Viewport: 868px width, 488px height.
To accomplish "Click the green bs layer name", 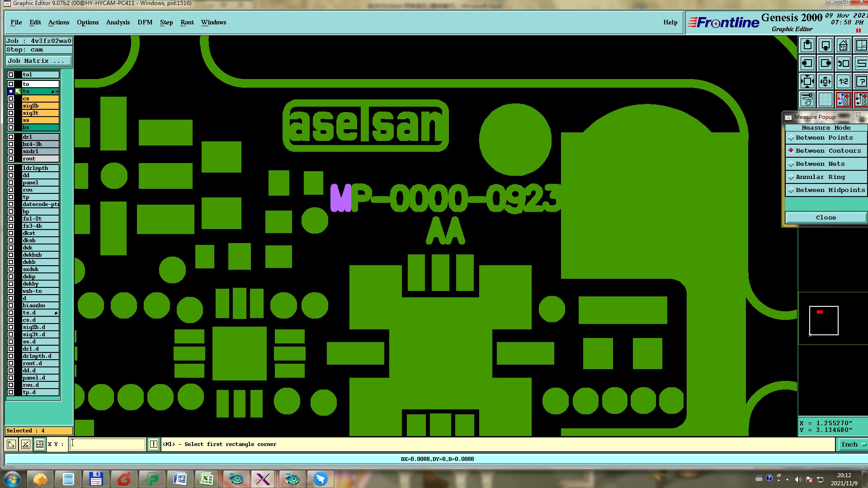I will [41, 127].
